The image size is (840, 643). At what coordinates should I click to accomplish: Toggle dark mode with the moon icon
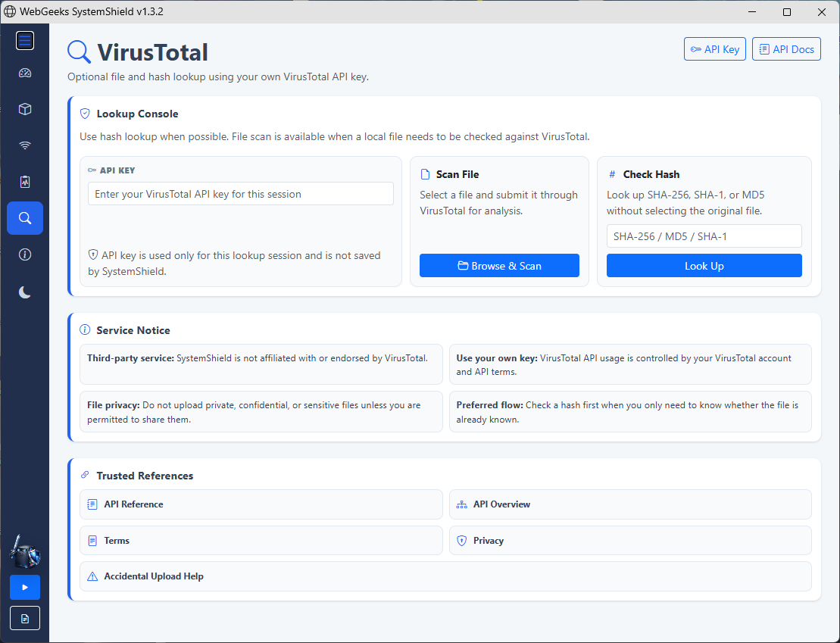click(25, 292)
